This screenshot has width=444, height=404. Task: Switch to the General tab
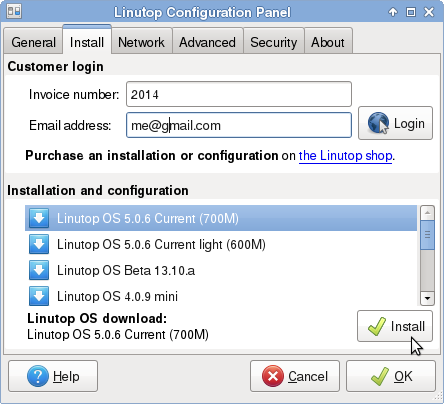click(x=33, y=42)
